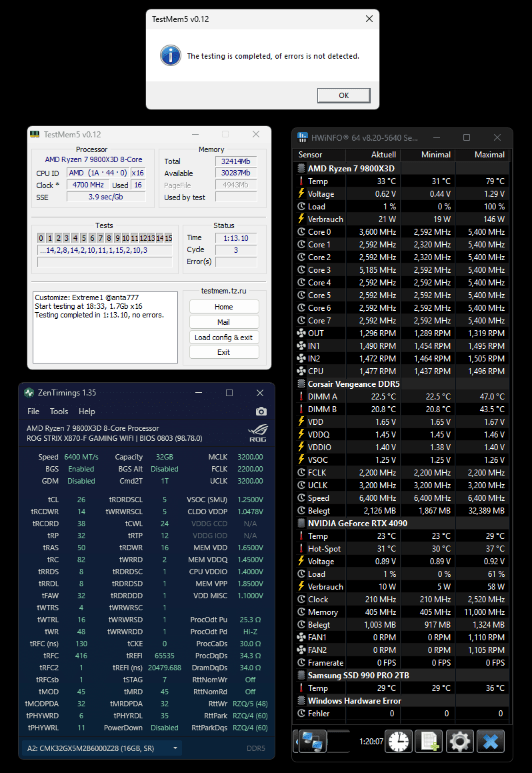Viewport: 532px width, 773px height.
Task: Click the AMD Ryzen 7 9800X3D chip icon in HWiNFO
Action: tap(301, 168)
